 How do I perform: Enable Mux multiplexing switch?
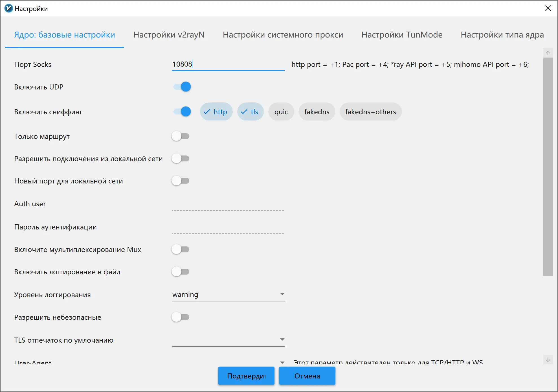pyautogui.click(x=181, y=249)
